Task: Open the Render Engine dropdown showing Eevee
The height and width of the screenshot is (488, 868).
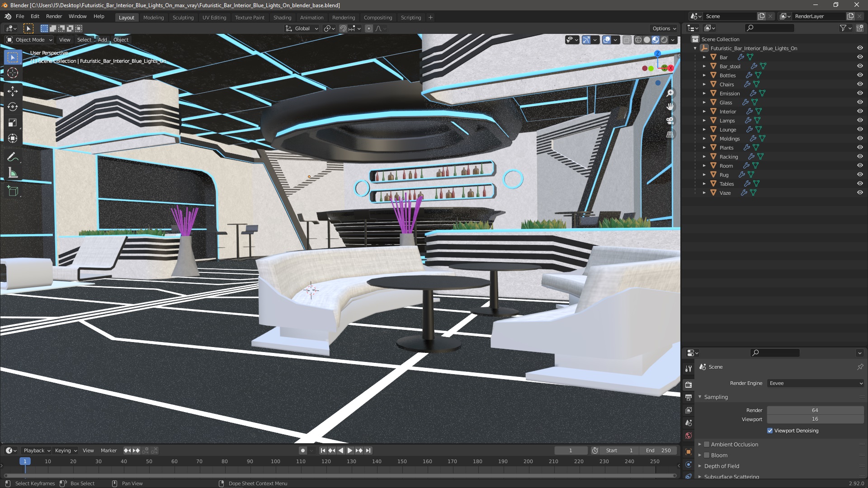Action: [816, 383]
